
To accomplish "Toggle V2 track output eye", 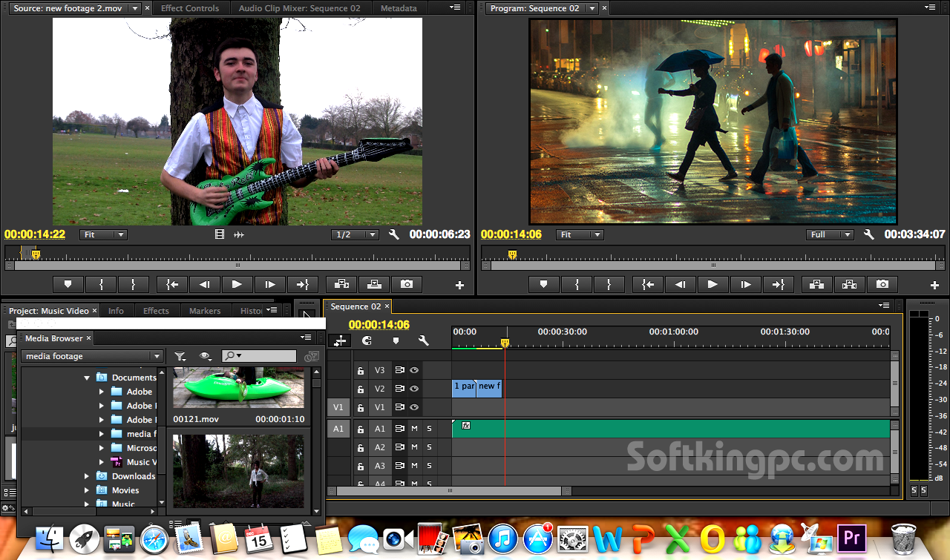I will [415, 389].
